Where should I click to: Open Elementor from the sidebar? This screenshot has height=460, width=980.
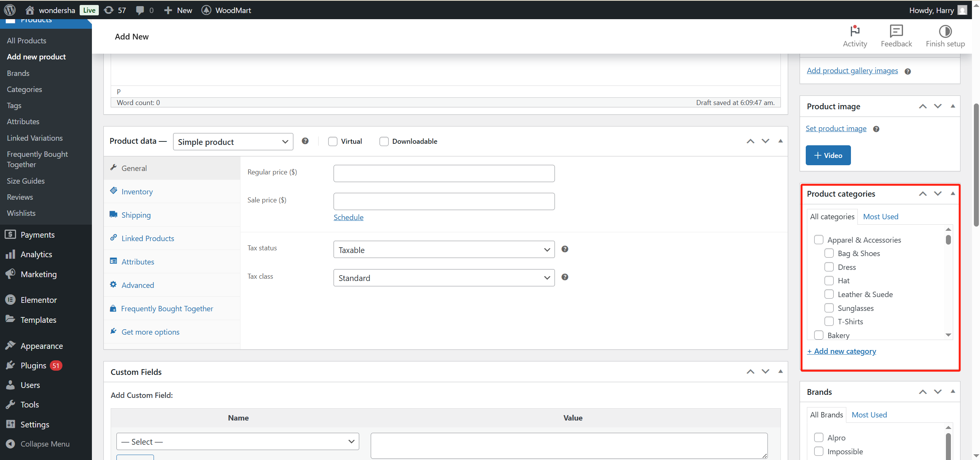click(x=39, y=300)
